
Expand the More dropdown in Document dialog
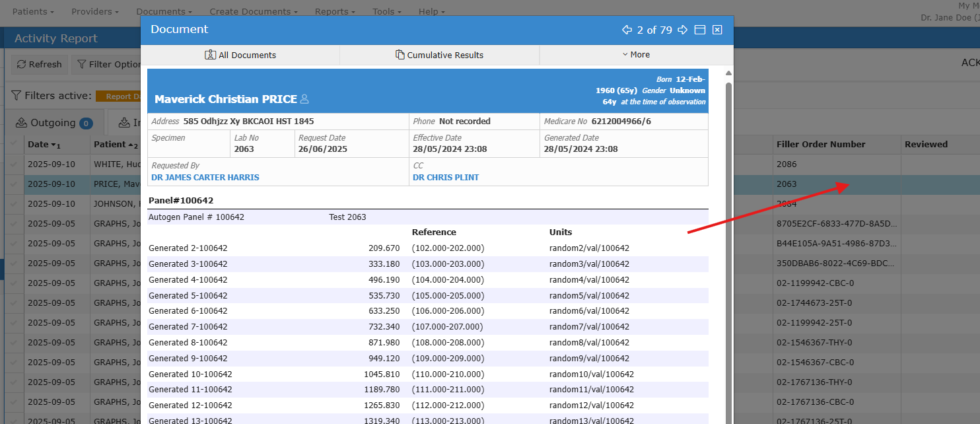(636, 55)
